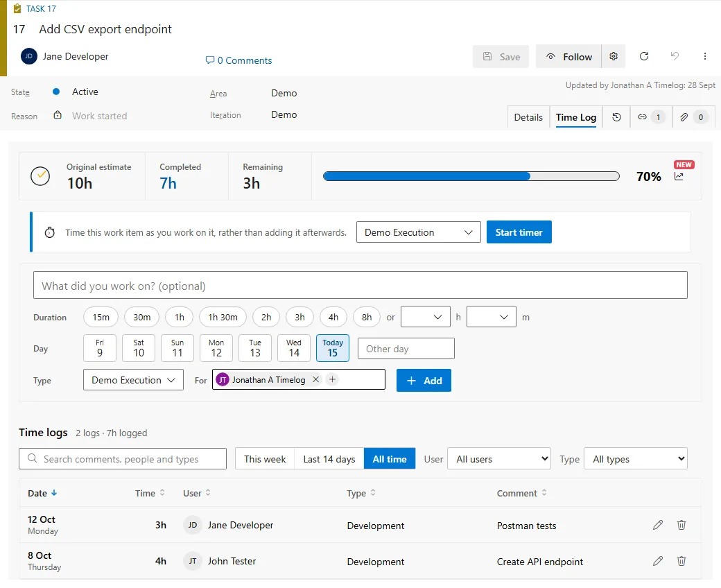This screenshot has height=588, width=721.
Task: Edit the Postman tests time log
Action: click(x=657, y=525)
